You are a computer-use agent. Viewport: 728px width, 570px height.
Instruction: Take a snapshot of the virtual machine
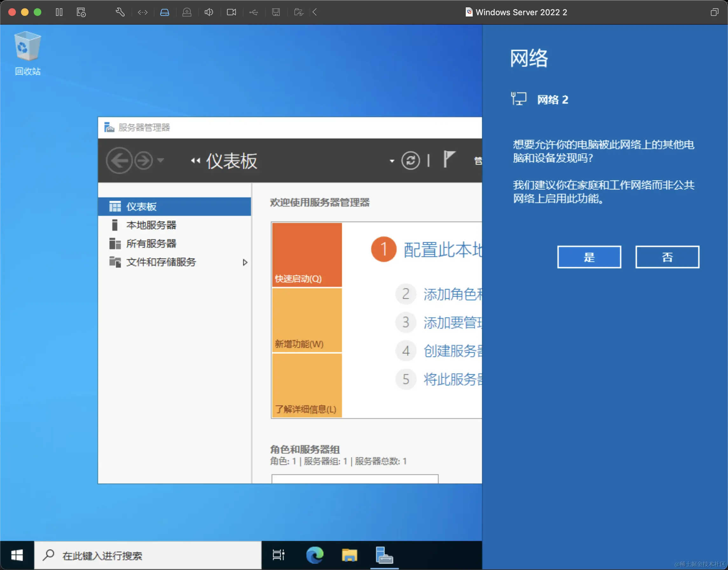pyautogui.click(x=81, y=12)
